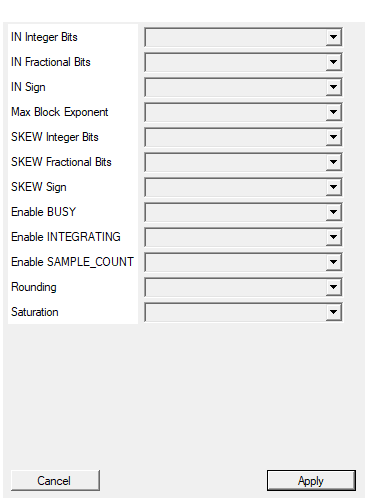Click the Apply button

coord(311,480)
